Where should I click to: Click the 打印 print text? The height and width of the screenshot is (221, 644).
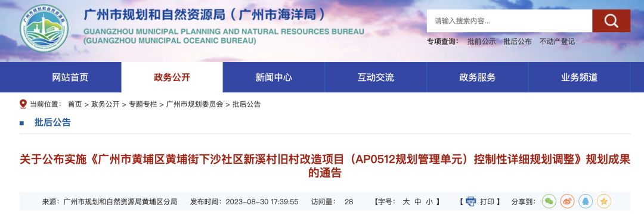pyautogui.click(x=487, y=202)
